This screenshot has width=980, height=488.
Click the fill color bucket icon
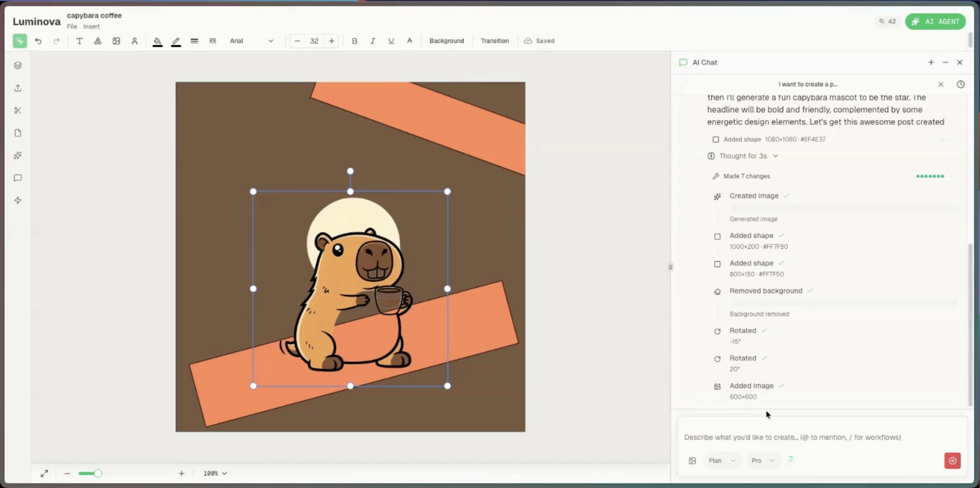point(158,41)
